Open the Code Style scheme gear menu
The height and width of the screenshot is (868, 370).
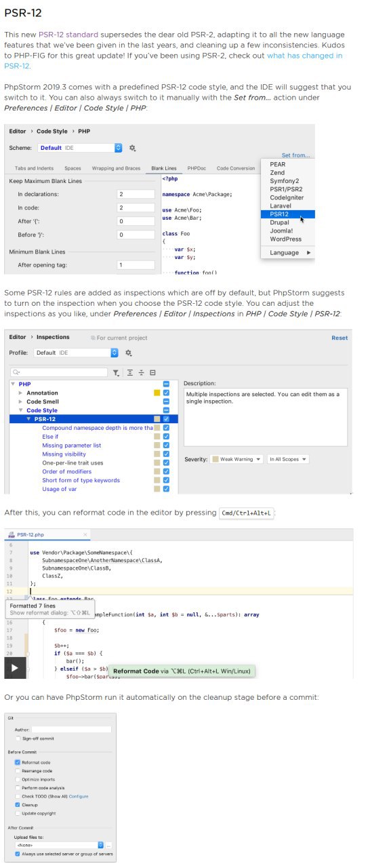pos(132,148)
